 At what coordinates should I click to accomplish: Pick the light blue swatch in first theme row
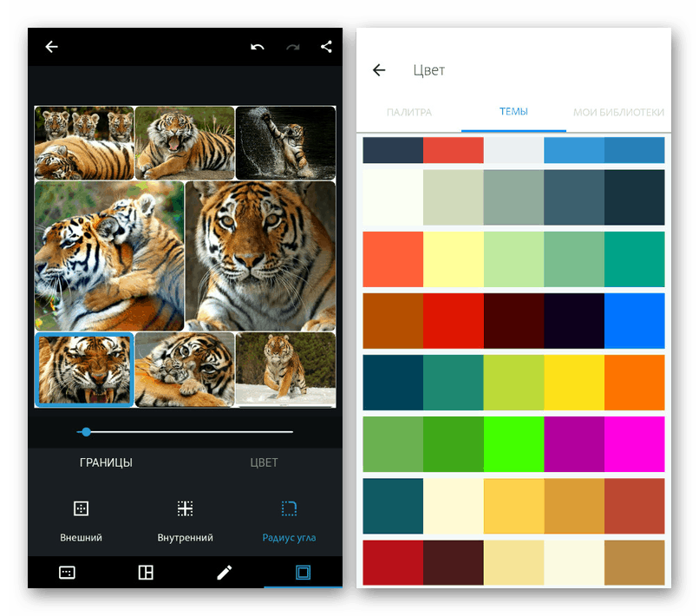(574, 150)
